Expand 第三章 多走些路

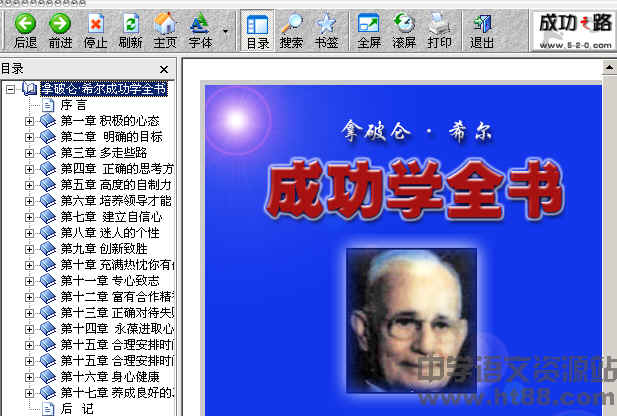coord(29,153)
